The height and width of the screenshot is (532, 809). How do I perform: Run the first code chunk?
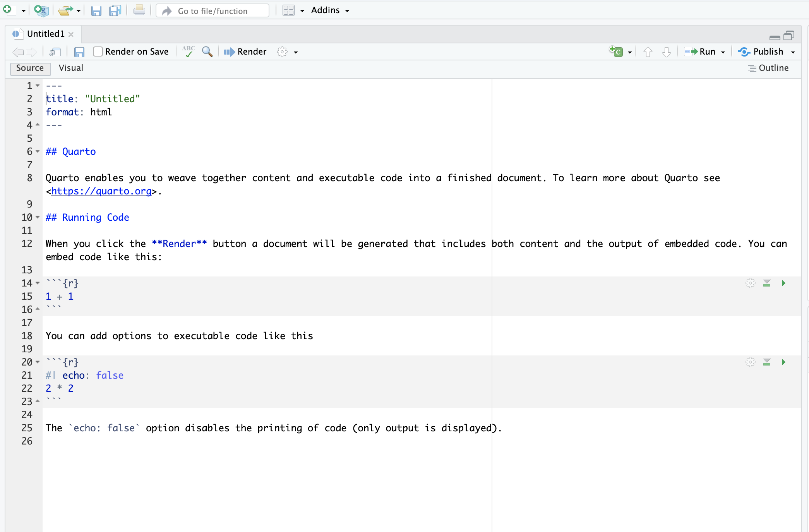pyautogui.click(x=783, y=283)
